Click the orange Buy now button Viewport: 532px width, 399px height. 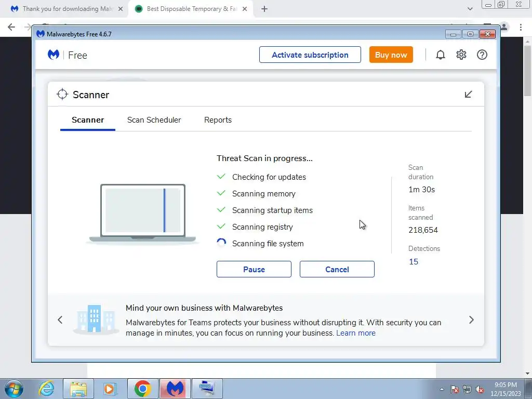(x=391, y=55)
